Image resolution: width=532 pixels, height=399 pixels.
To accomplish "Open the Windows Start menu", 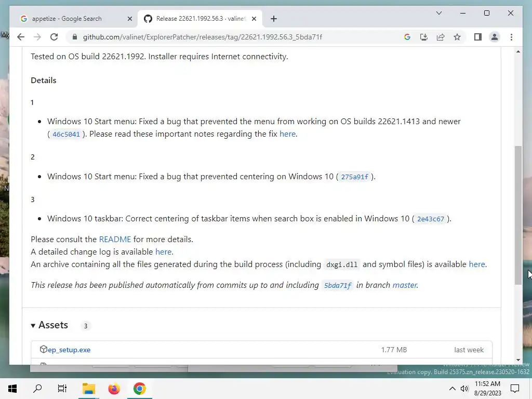I will (x=12, y=389).
